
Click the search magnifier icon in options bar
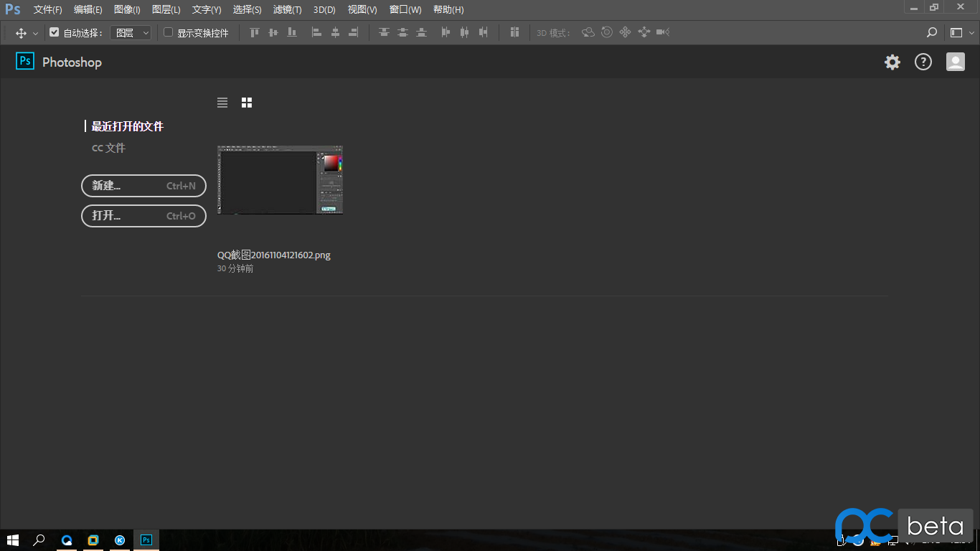point(932,32)
